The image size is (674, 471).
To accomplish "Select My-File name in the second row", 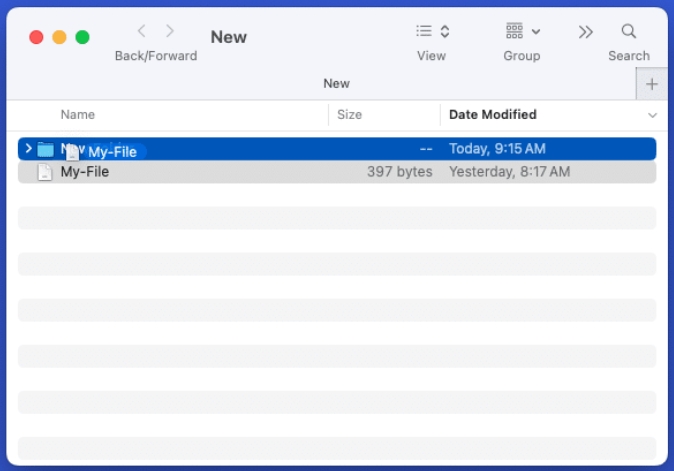I will click(85, 172).
